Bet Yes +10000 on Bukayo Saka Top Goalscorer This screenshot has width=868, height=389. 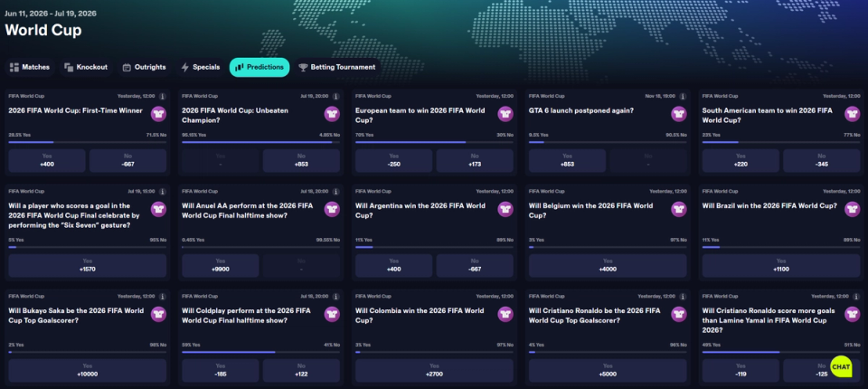pyautogui.click(x=88, y=371)
